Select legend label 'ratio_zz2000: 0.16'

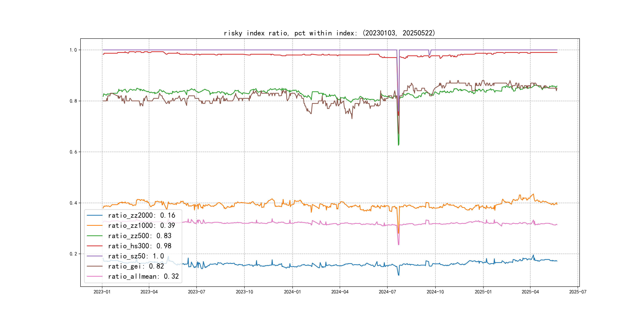142,215
